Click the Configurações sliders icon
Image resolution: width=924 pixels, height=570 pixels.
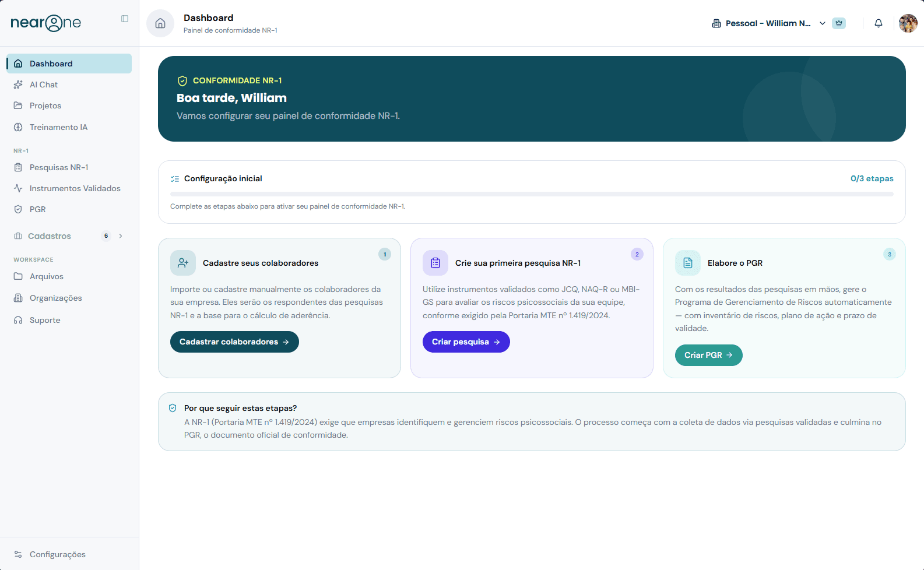(18, 554)
